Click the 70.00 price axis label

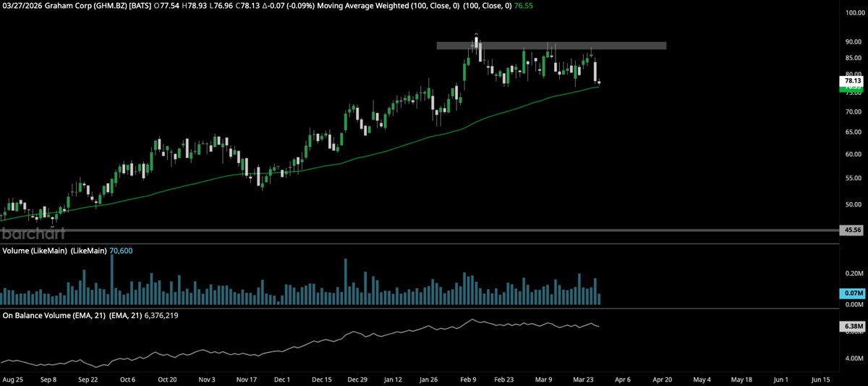pyautogui.click(x=854, y=112)
